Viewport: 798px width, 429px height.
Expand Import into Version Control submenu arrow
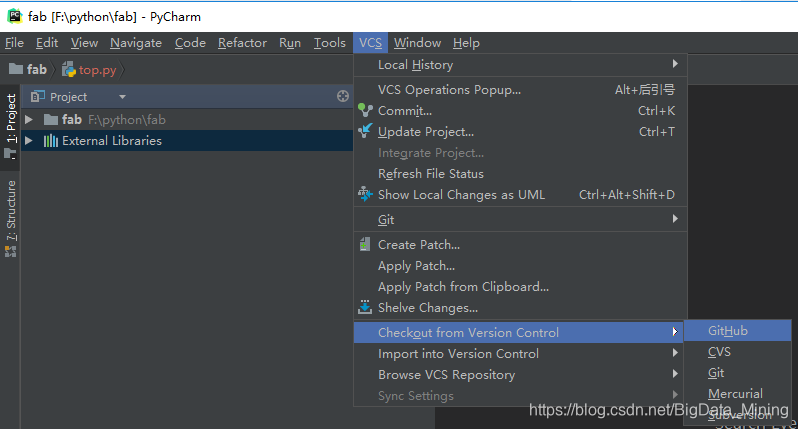pos(675,353)
